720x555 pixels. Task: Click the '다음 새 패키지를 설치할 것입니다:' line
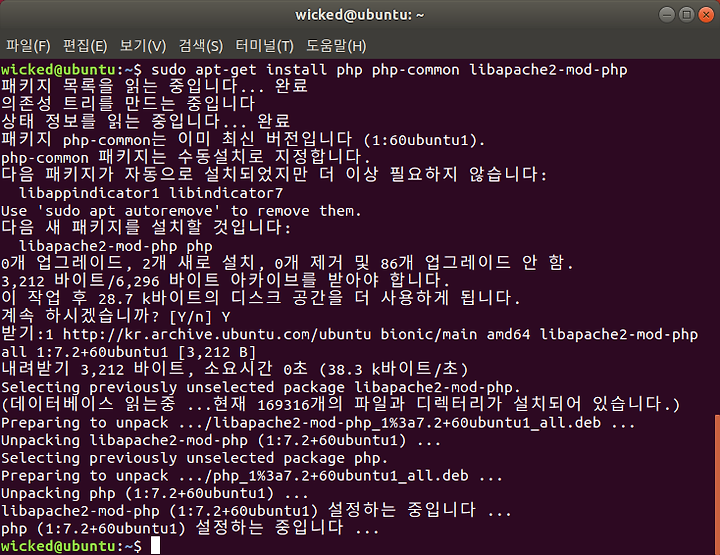(x=146, y=228)
